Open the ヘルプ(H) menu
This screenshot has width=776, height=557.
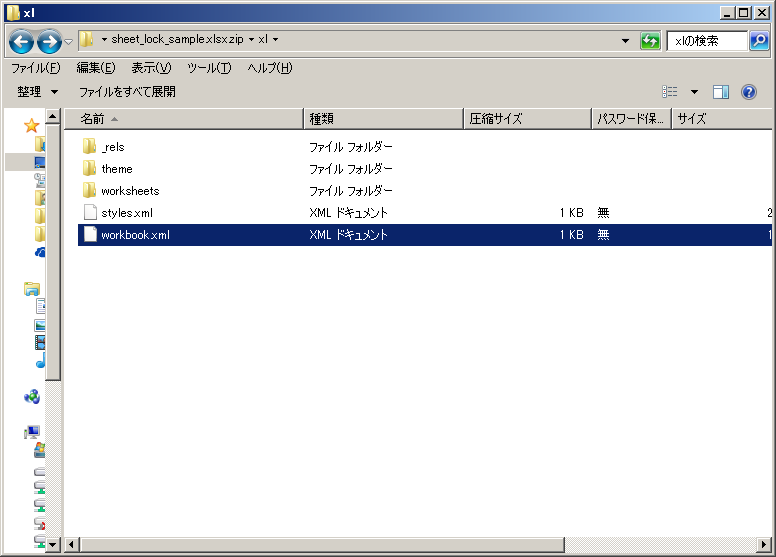point(270,68)
